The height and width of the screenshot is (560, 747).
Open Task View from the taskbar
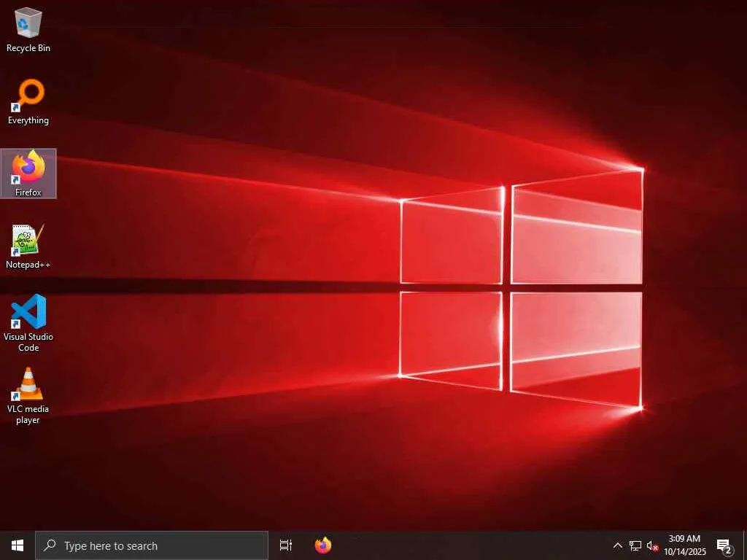286,545
